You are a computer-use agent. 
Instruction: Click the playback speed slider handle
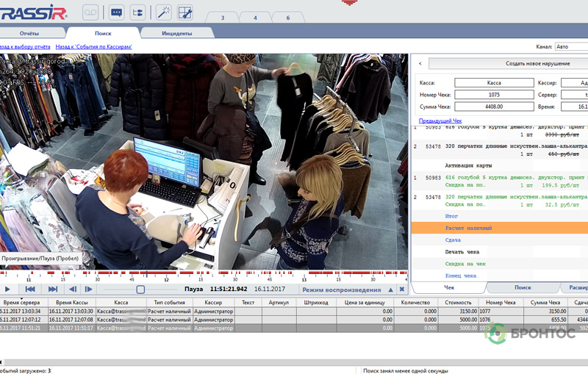[x=140, y=290]
